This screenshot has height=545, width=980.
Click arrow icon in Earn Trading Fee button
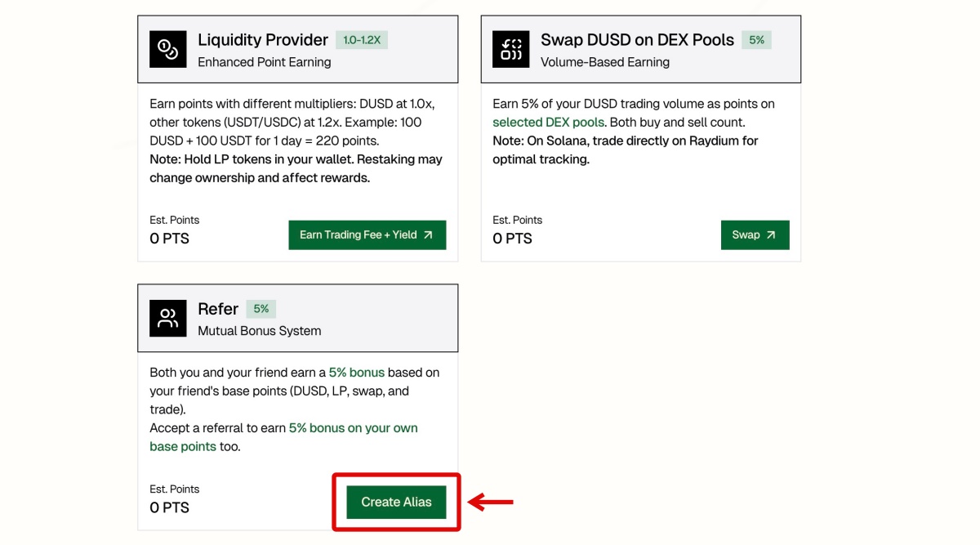(429, 235)
